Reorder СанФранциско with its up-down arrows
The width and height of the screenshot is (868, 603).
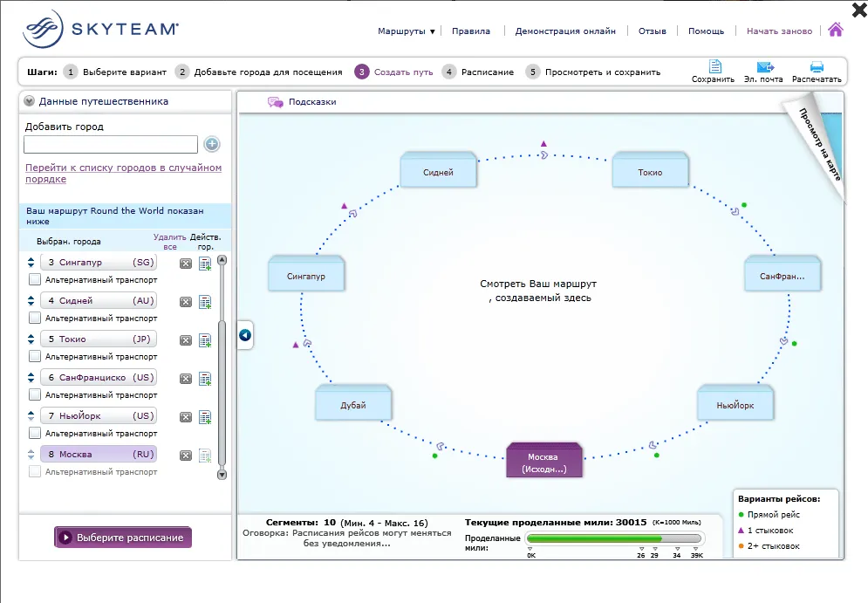click(31, 377)
